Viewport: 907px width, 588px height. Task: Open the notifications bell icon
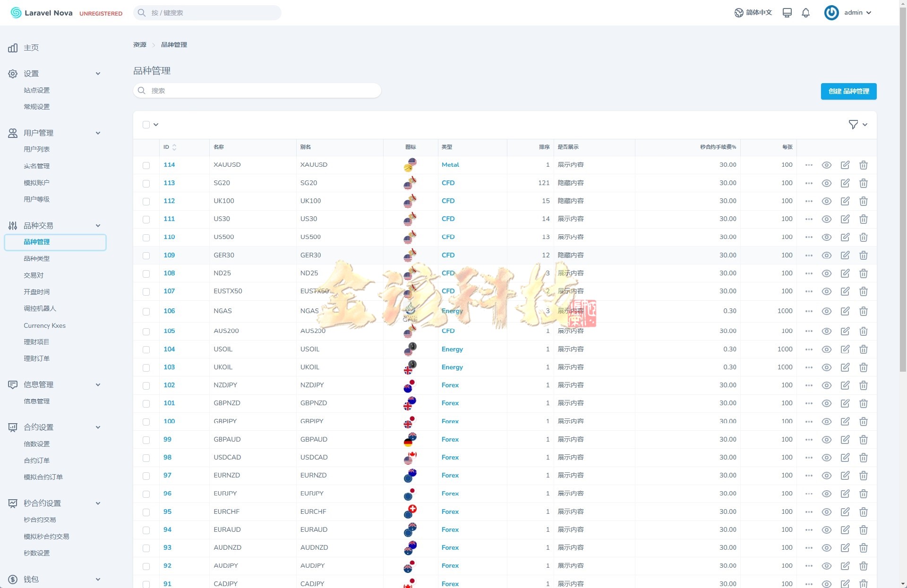point(805,13)
